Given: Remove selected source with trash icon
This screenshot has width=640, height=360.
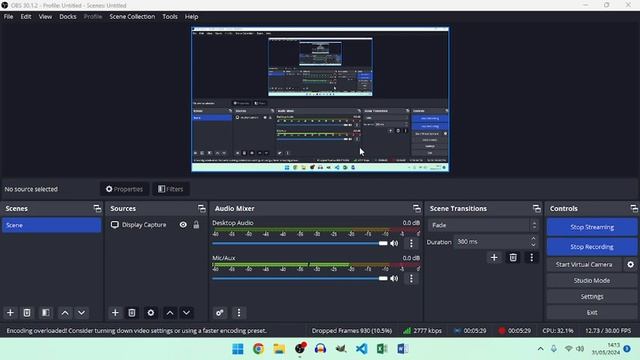Looking at the screenshot, I should click(x=132, y=313).
